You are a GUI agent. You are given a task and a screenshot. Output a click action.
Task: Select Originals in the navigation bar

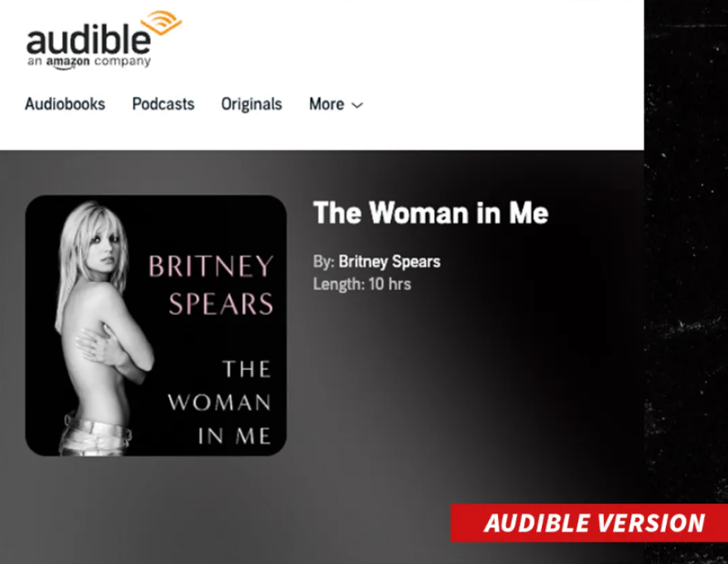[251, 104]
